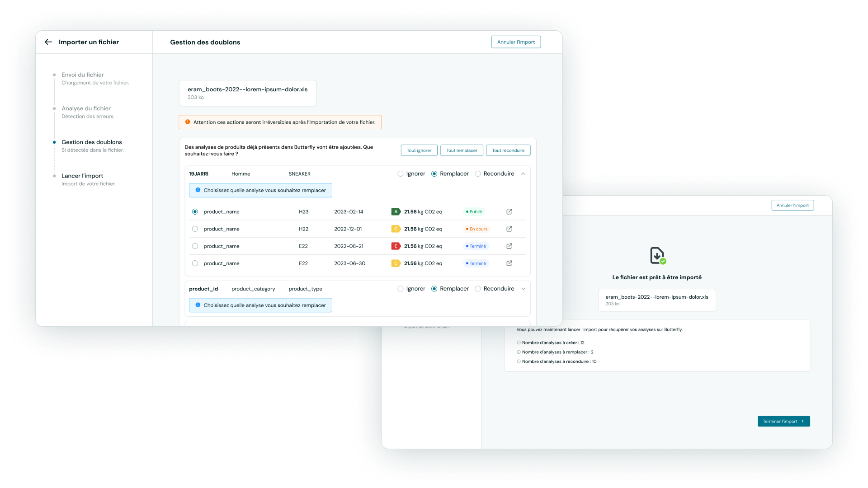Click the product_category column text
The width and height of the screenshot is (868, 488).
(x=253, y=289)
